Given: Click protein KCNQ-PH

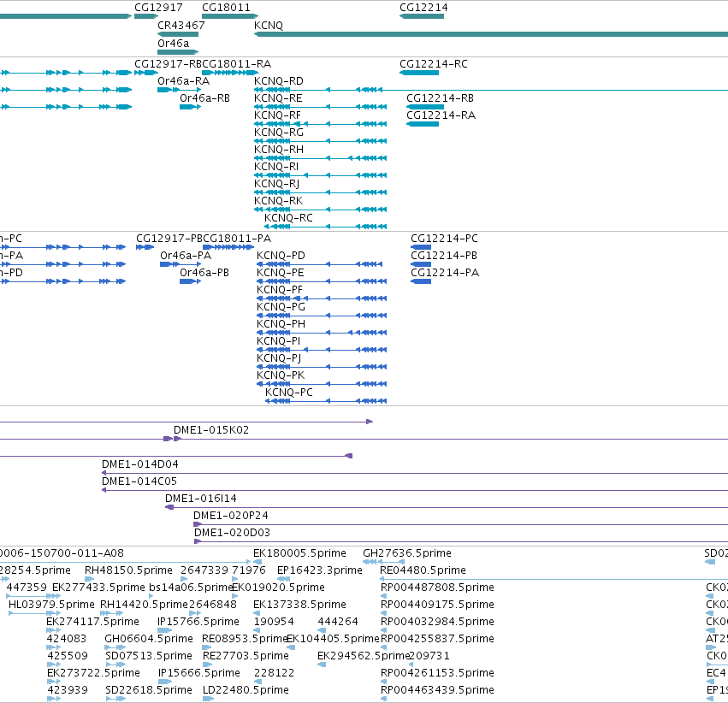Looking at the screenshot, I should (281, 324).
